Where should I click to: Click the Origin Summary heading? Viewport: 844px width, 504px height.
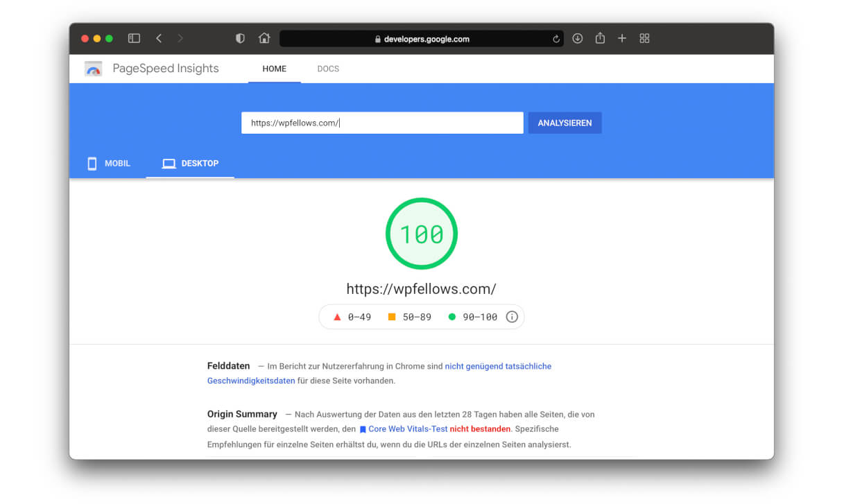[242, 414]
